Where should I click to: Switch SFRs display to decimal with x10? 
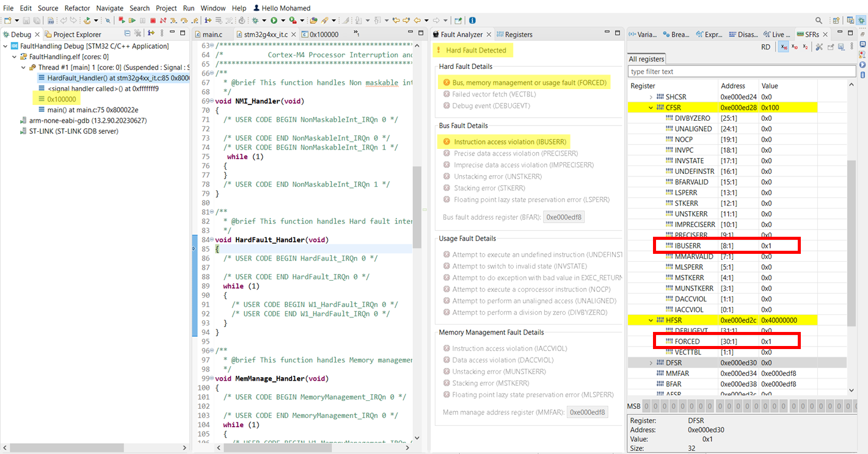pos(795,47)
